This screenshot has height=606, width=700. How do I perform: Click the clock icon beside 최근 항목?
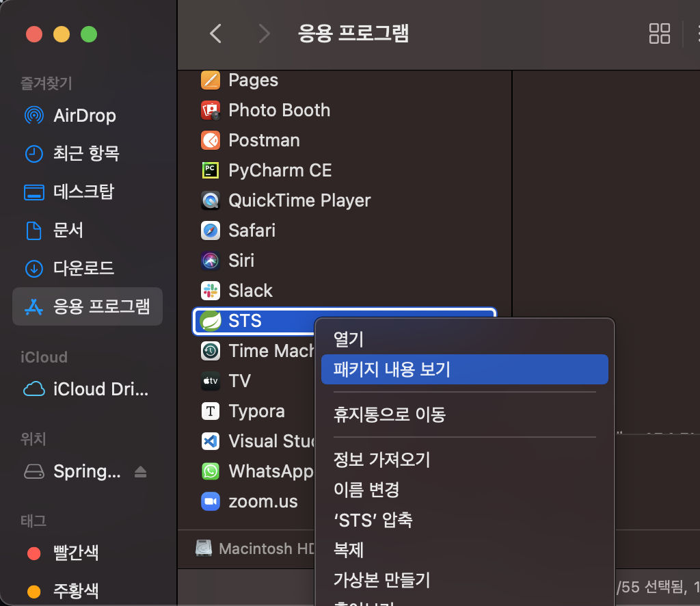34,154
